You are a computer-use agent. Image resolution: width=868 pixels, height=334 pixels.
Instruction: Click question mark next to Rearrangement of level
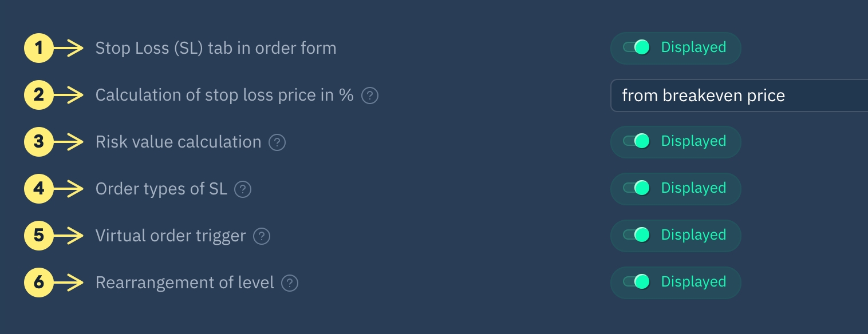290,283
